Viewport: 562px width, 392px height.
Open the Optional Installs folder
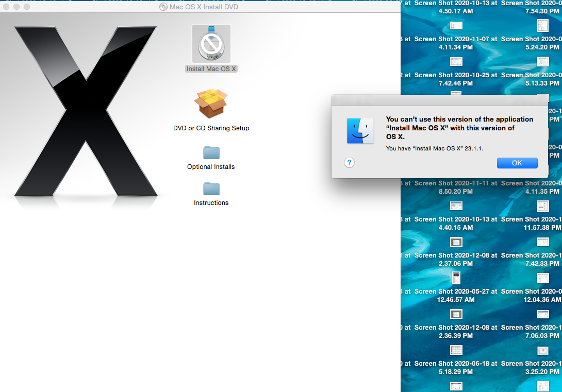(x=211, y=152)
